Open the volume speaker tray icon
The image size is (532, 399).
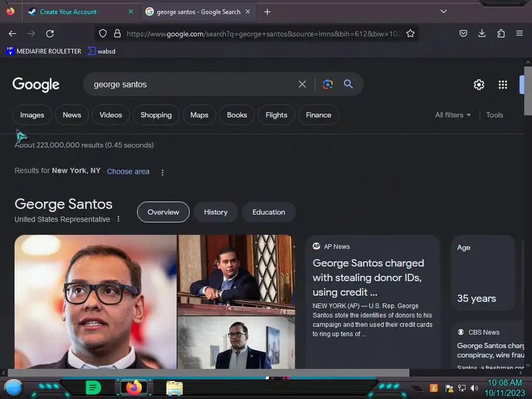click(474, 388)
